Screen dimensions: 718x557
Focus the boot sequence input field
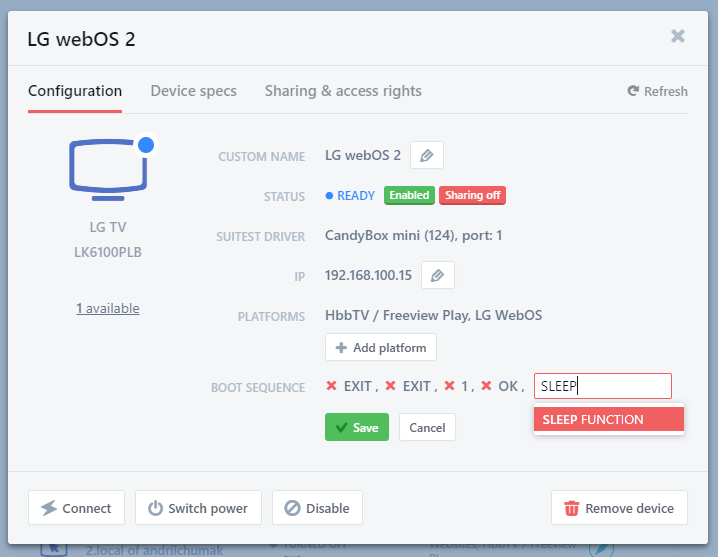point(603,386)
